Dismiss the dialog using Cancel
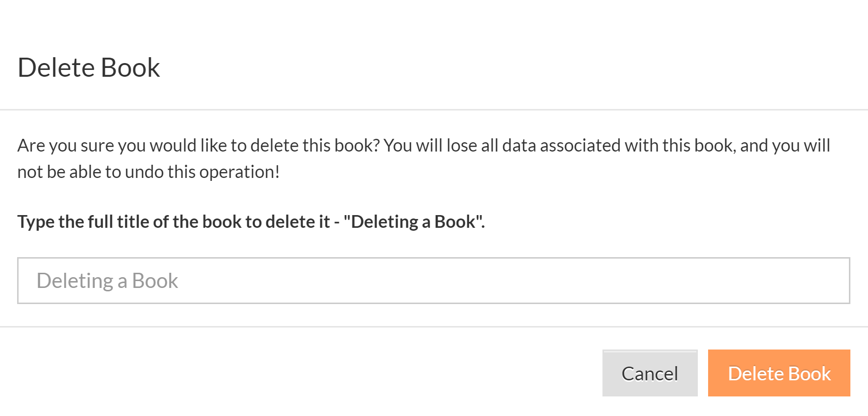Screen dimensions: 868x416 pyautogui.click(x=649, y=373)
